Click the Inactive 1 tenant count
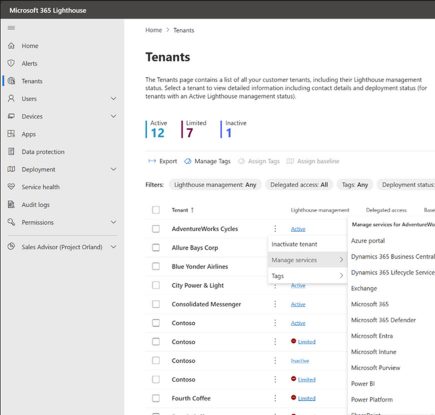The width and height of the screenshot is (435, 415). [x=234, y=129]
